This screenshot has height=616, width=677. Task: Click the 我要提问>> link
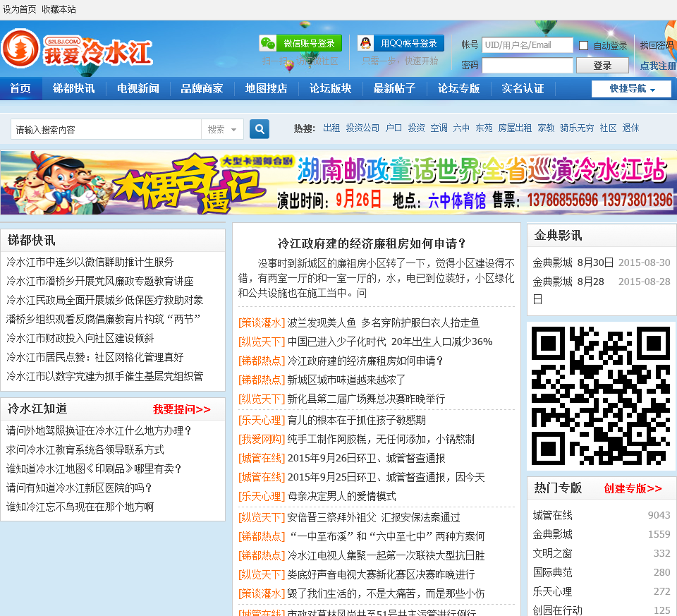[182, 409]
